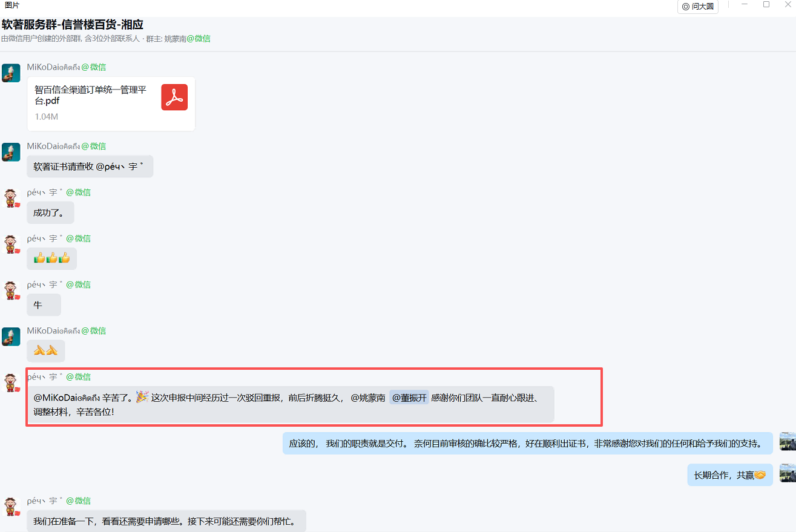This screenshot has width=796, height=532.
Task: Select text 调整材料，辛苦各位!
Action: click(74, 412)
